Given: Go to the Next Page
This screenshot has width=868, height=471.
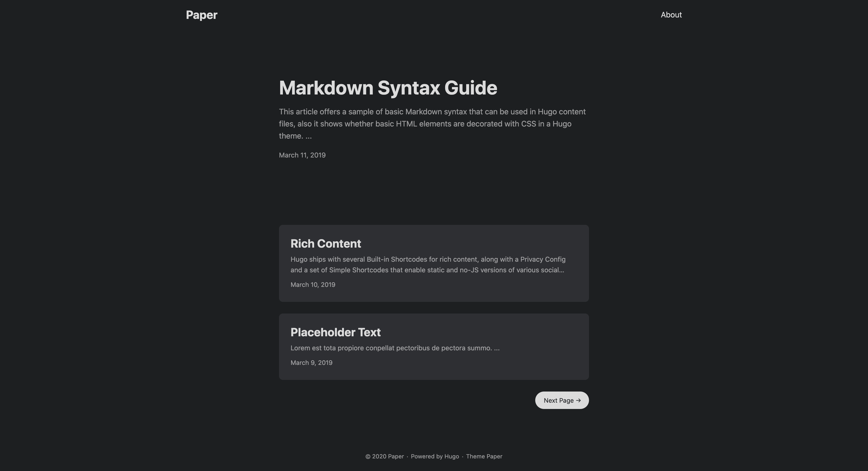Looking at the screenshot, I should pyautogui.click(x=558, y=400).
